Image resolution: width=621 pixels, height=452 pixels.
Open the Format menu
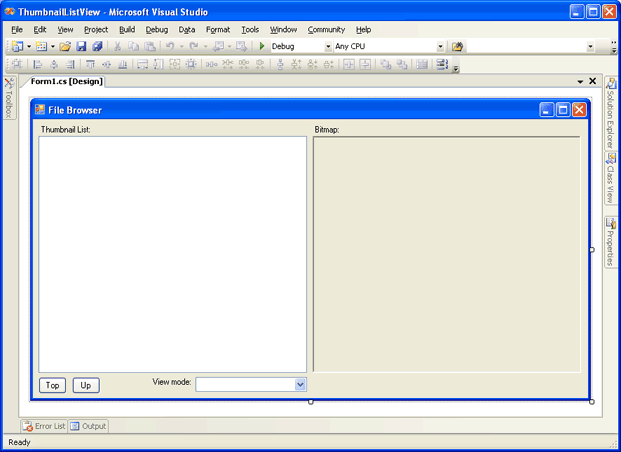tap(218, 30)
